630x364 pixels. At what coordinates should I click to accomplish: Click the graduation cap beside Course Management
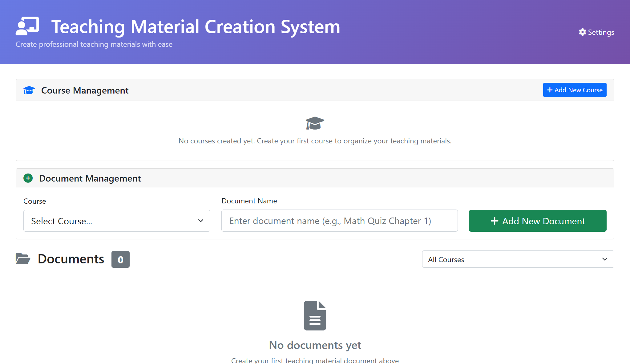pos(29,90)
